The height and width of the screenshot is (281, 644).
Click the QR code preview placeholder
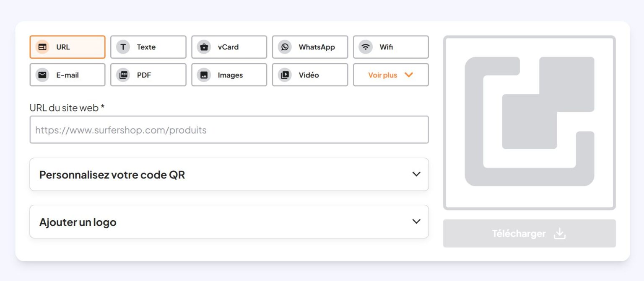(530, 123)
